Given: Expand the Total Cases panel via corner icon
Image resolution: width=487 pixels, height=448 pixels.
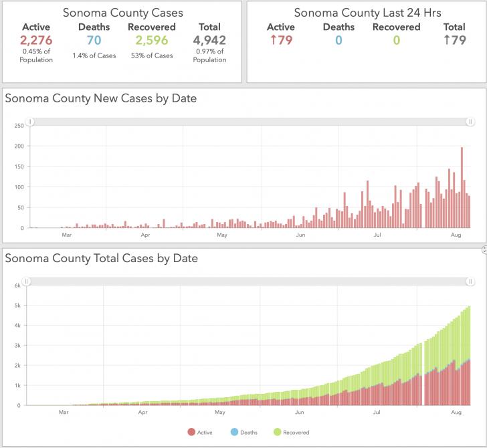Looking at the screenshot, I should point(484,249).
